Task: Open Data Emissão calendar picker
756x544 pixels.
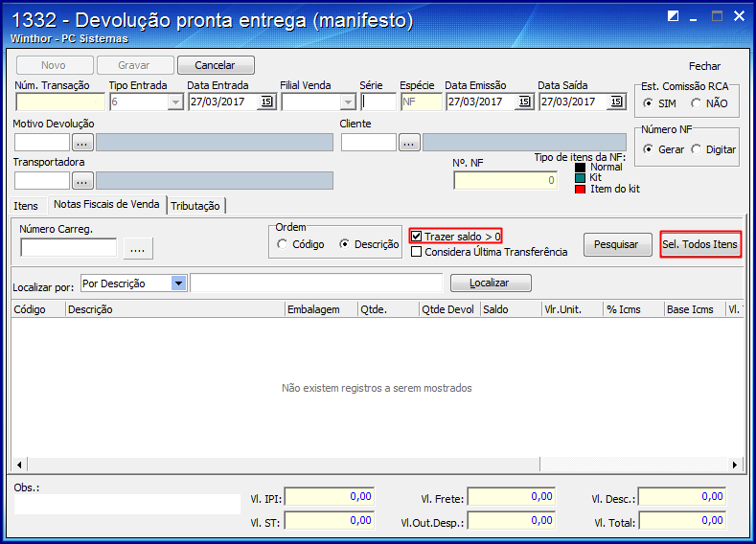Action: [x=524, y=102]
